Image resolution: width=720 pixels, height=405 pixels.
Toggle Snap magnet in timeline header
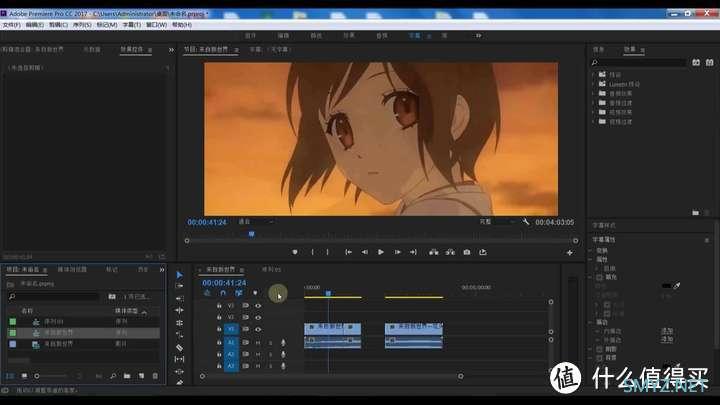(x=223, y=293)
